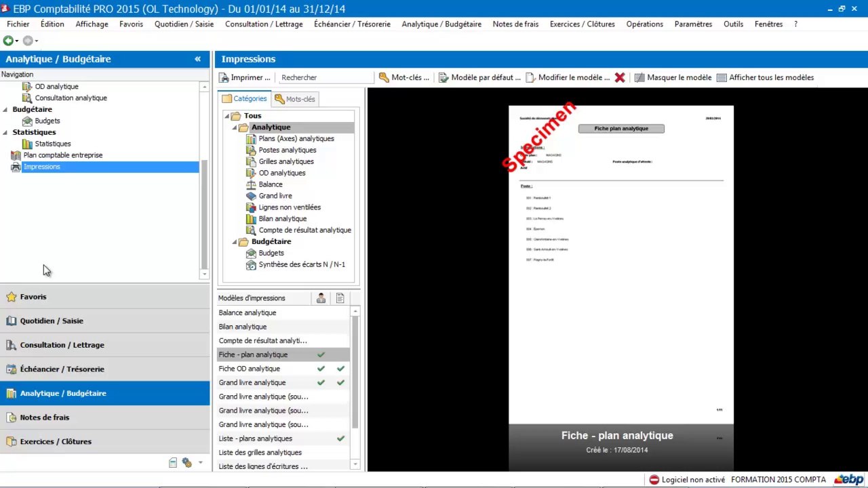Click Modèle par défaut ... button
The width and height of the screenshot is (868, 488).
point(480,77)
